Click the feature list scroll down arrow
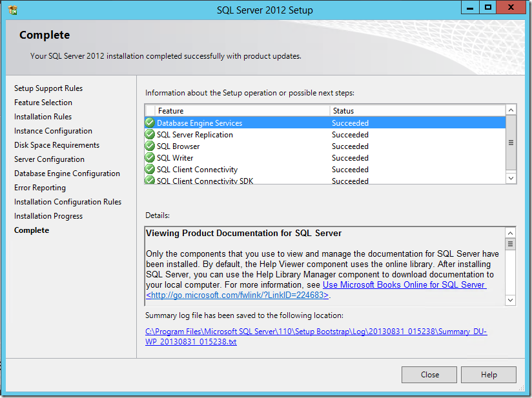The height and width of the screenshot is (398, 532). click(x=511, y=178)
